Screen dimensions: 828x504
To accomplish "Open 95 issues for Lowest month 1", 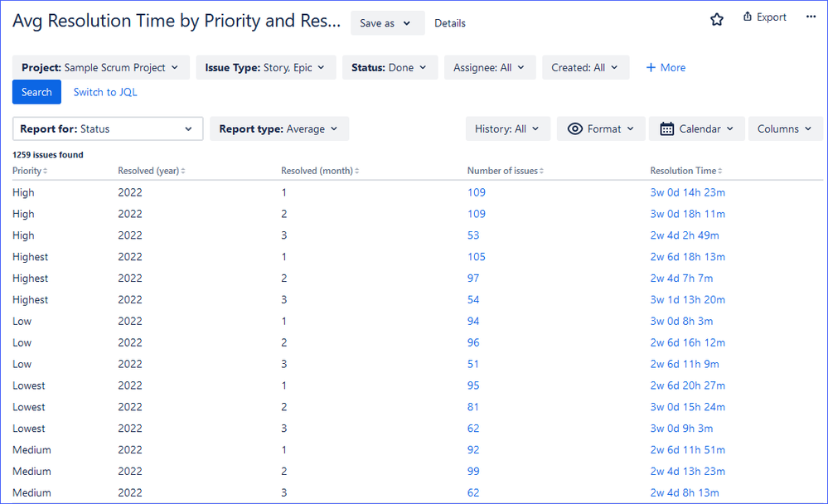I will click(473, 385).
